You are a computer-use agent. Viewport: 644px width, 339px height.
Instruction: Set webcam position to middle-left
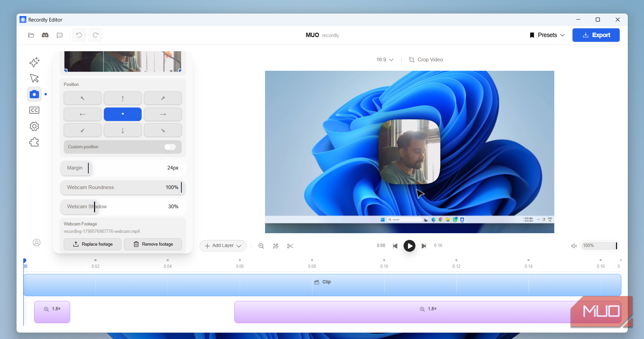[x=83, y=114]
